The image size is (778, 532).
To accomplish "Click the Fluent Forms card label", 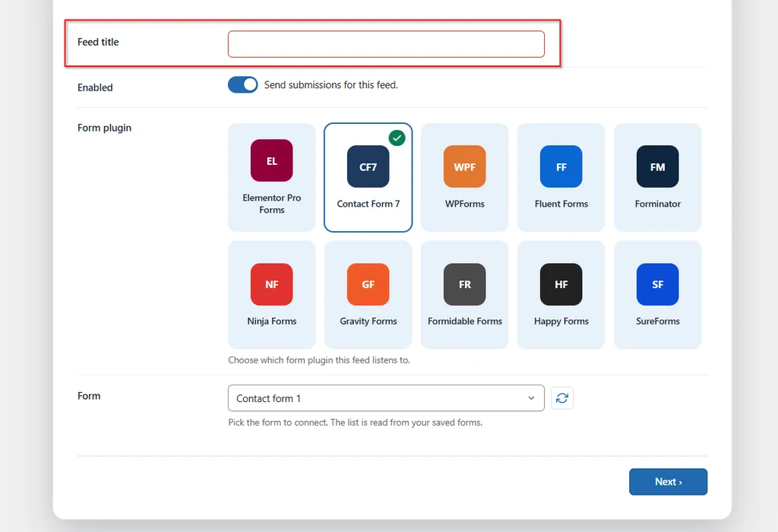I will [x=561, y=204].
